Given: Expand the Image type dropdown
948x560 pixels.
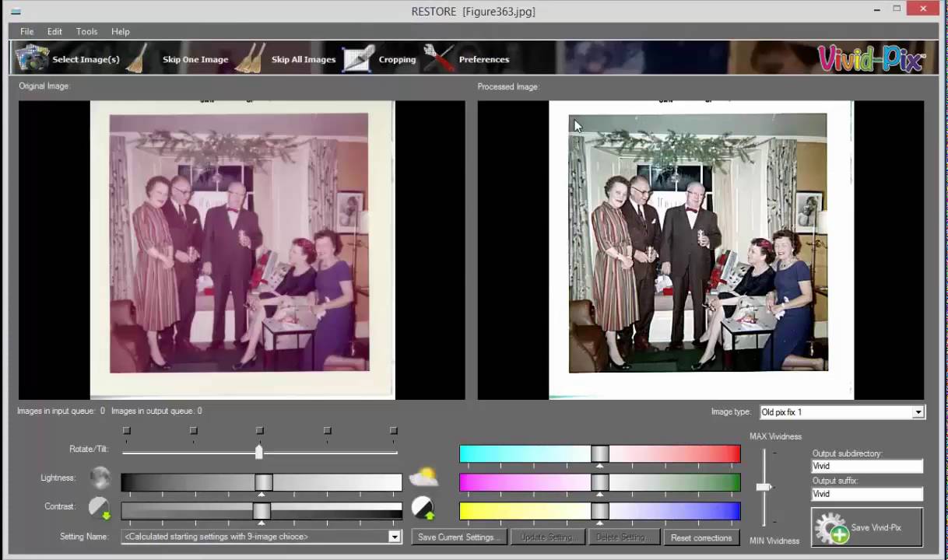Looking at the screenshot, I should click(x=918, y=412).
